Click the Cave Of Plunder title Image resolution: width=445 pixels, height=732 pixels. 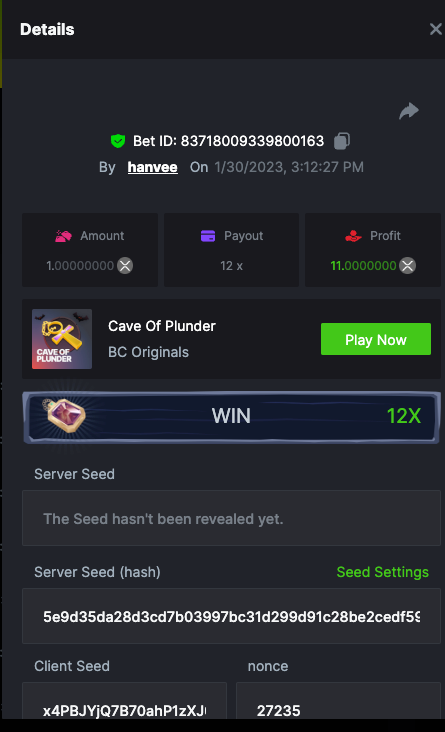[x=162, y=326]
